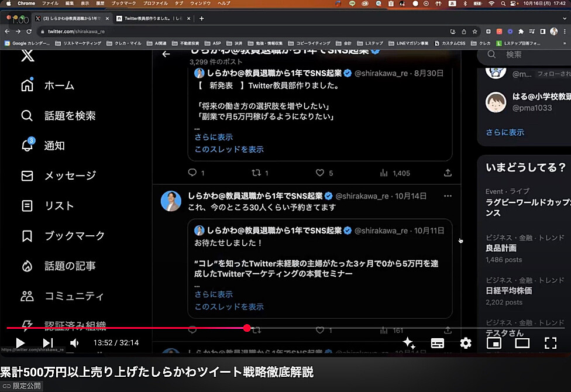The image size is (571, 392).
Task: Show hidden bookmarks with the overflow chevron
Action: 565,43
